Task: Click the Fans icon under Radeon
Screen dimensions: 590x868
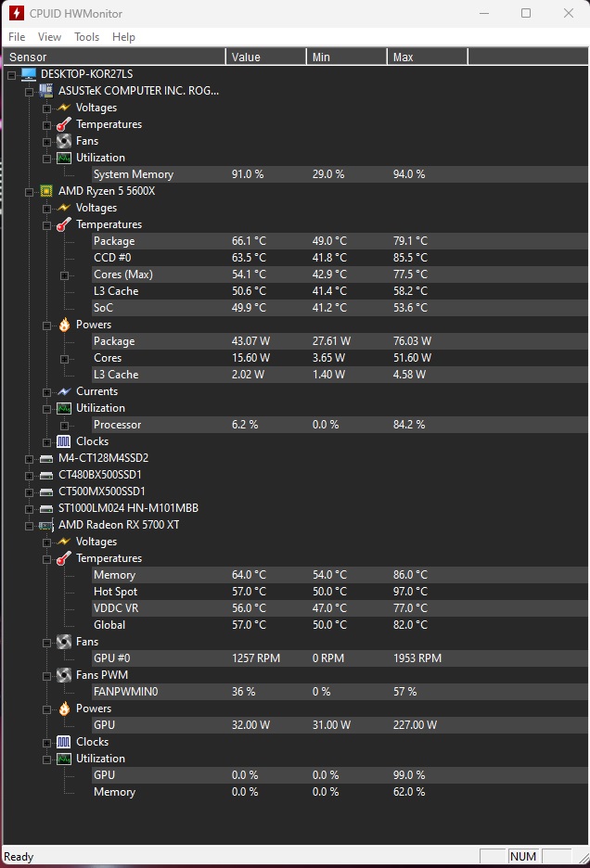Action: [x=64, y=642]
